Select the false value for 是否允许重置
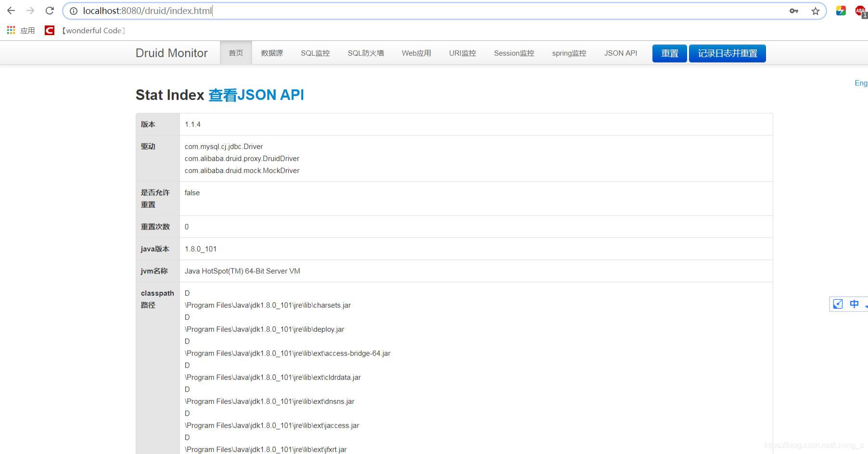 click(192, 192)
